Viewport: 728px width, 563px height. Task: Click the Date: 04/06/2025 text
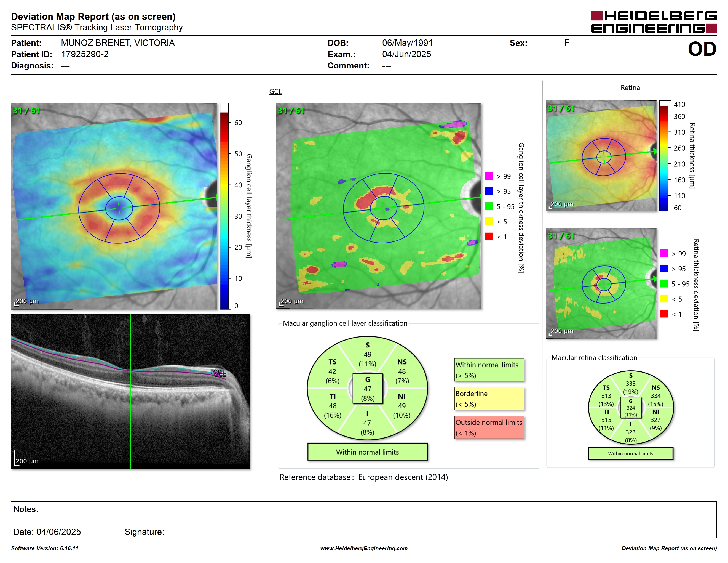[47, 532]
